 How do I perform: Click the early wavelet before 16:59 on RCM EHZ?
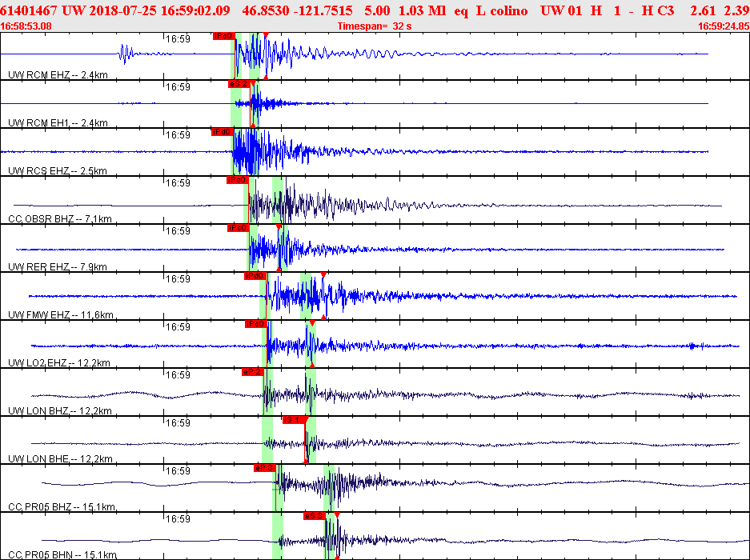coord(126,54)
